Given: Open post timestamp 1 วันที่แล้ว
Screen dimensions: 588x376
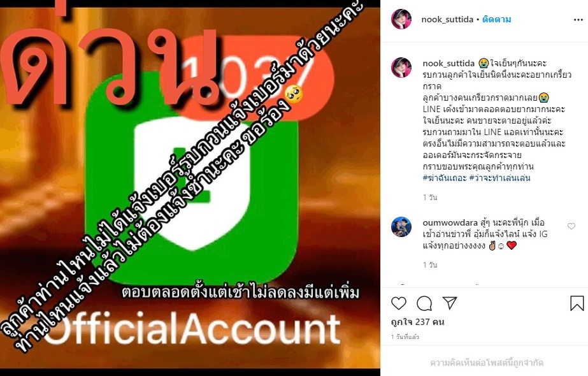Looking at the screenshot, I should click(x=405, y=337).
